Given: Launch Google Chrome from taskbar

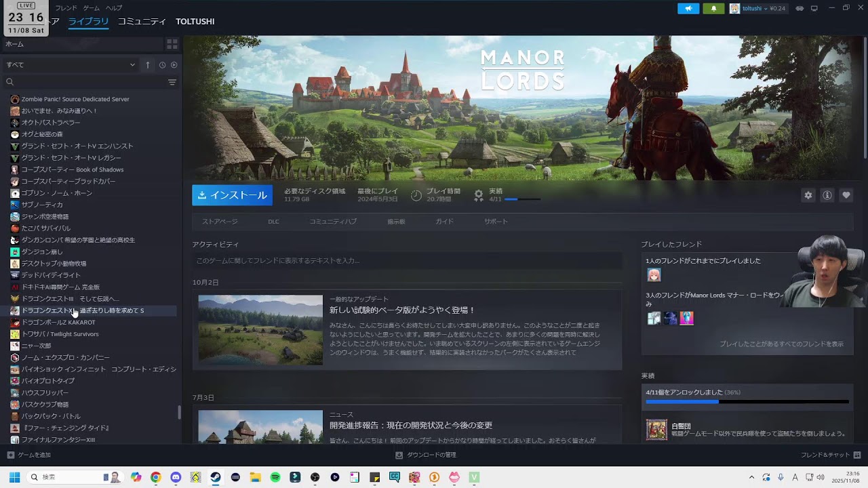Looking at the screenshot, I should tap(156, 477).
